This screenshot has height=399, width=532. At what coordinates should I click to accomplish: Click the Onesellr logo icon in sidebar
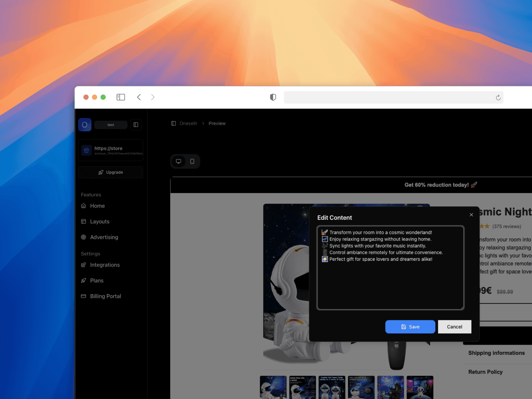[85, 125]
